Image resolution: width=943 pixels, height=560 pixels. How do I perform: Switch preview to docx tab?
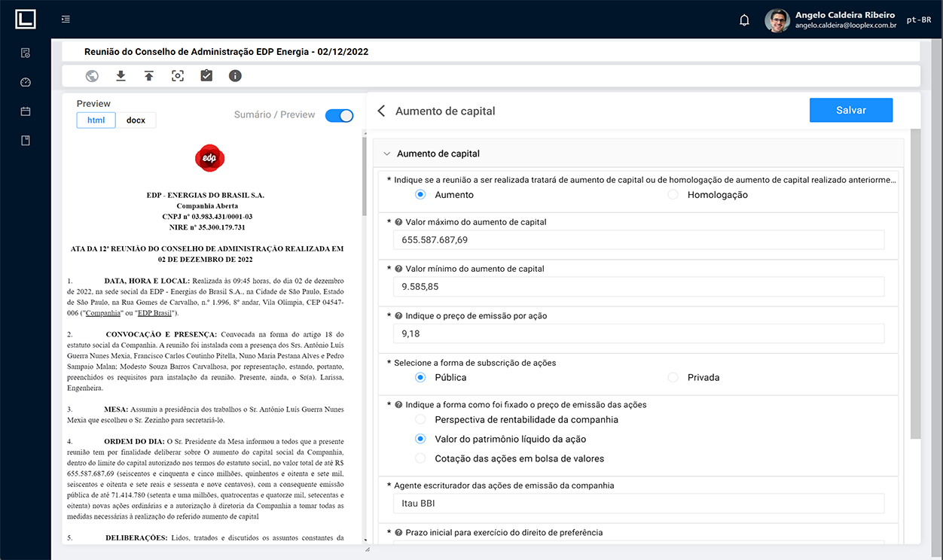[136, 120]
